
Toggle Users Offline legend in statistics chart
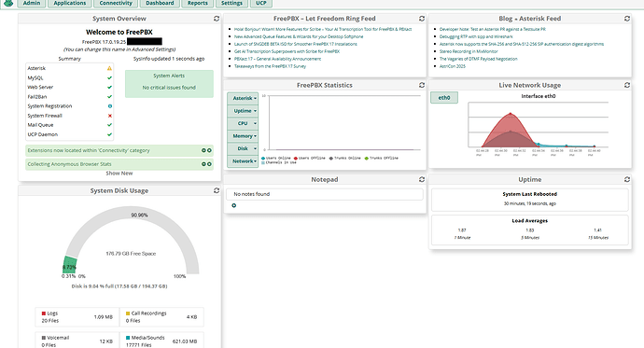coord(310,158)
